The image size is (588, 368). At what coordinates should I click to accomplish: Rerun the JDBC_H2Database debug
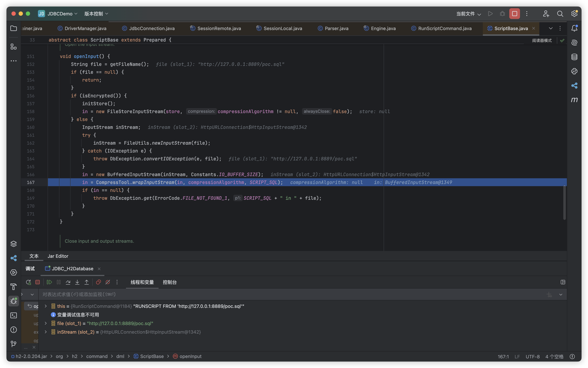pos(28,282)
